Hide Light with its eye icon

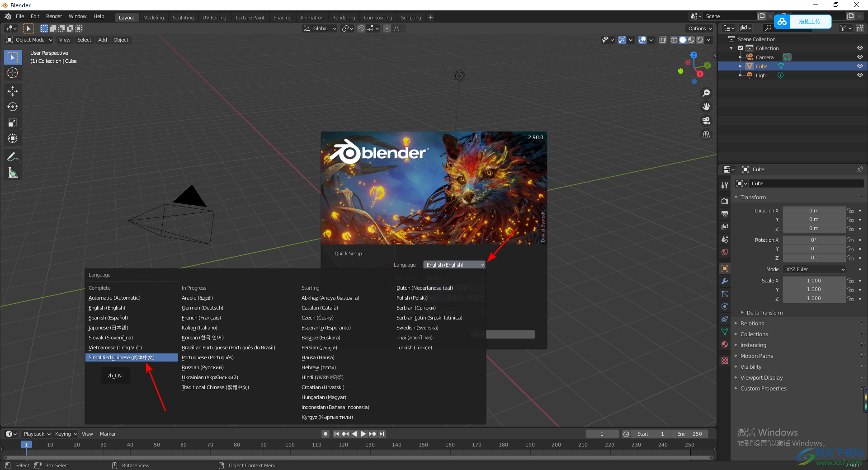click(859, 75)
